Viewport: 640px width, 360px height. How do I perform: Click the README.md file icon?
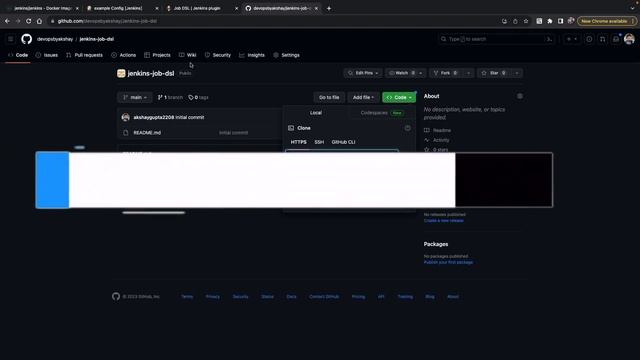pos(126,133)
